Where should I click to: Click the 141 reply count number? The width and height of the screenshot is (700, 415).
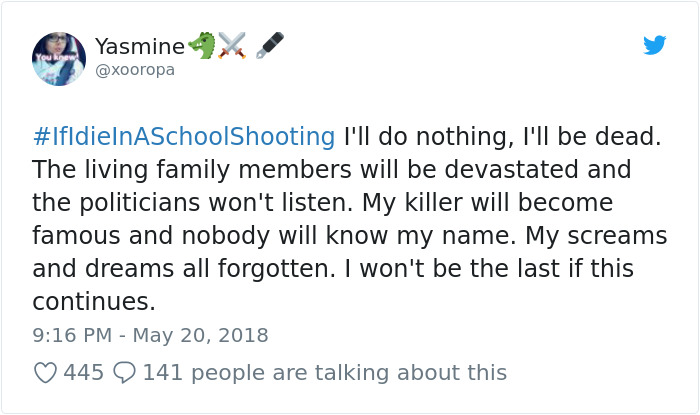tap(161, 373)
